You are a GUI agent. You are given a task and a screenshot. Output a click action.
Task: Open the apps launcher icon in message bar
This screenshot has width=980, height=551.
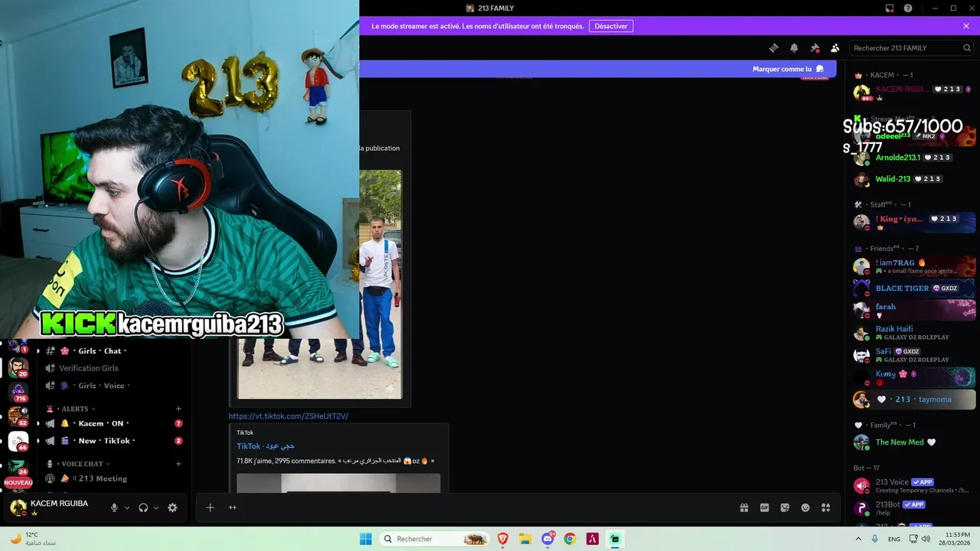coord(825,507)
